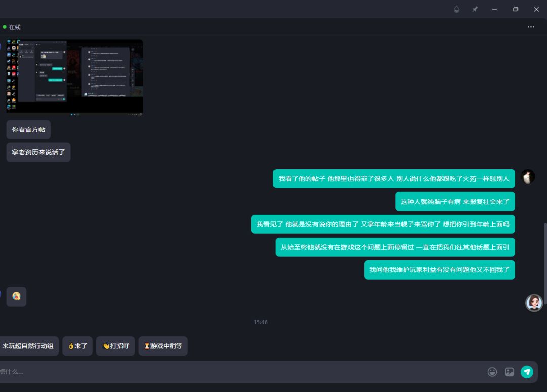Open the image attachment picker
The image size is (547, 392).
pyautogui.click(x=510, y=372)
